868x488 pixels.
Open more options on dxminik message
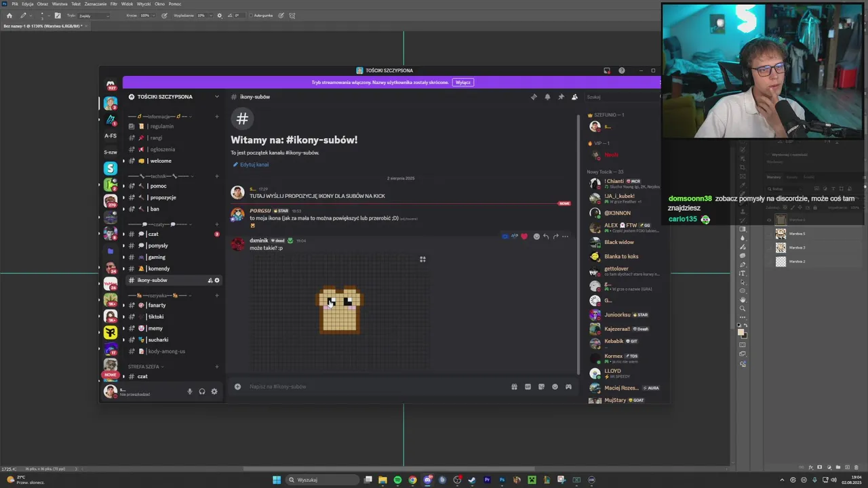(565, 237)
